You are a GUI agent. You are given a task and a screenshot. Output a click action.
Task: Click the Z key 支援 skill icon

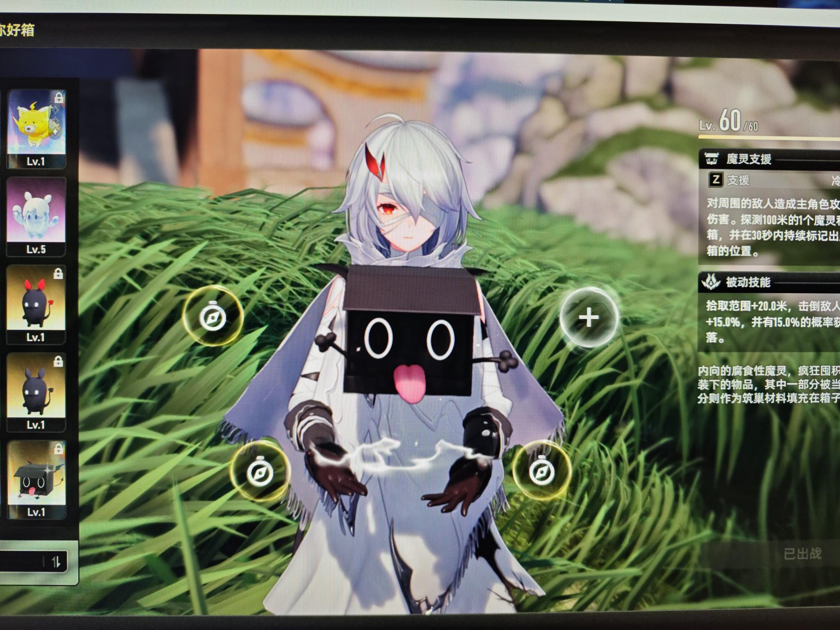point(716,180)
